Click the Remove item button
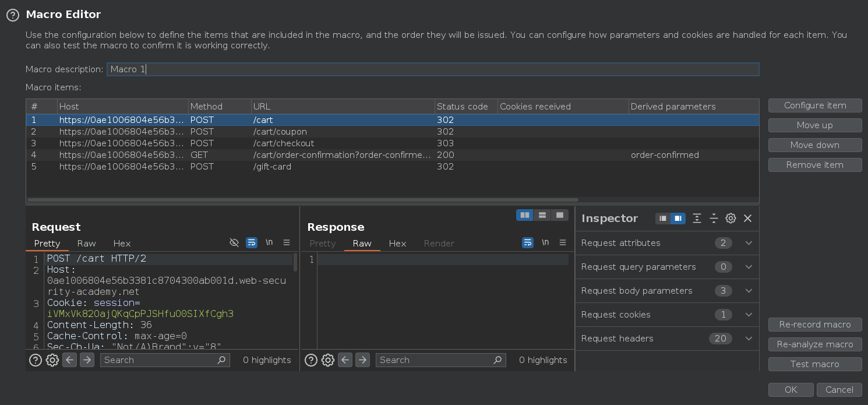This screenshot has height=405, width=868. 815,165
